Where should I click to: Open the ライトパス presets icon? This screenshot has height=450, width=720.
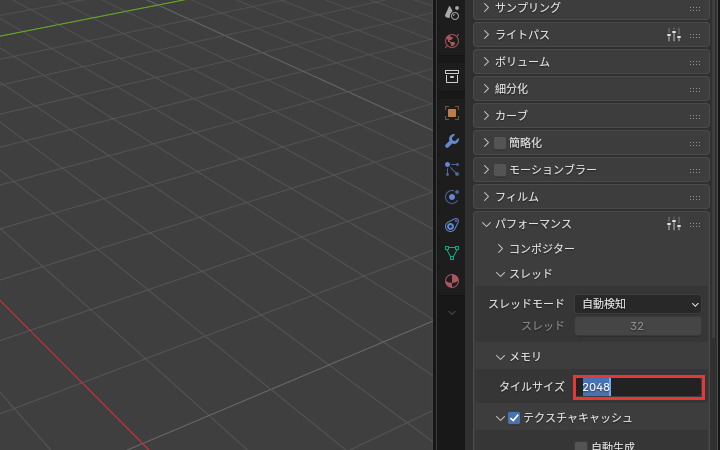[x=674, y=35]
